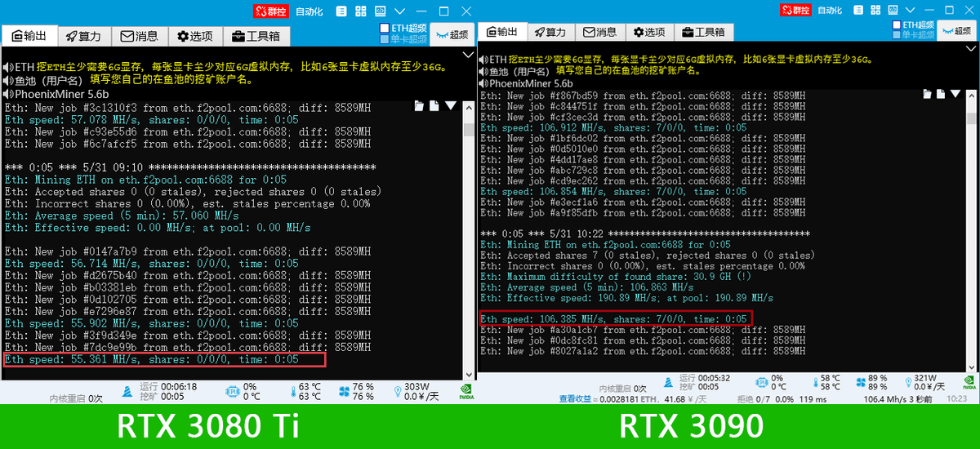The width and height of the screenshot is (980, 449).
Task: Click the CPU icon in RTX 3080 Ti status bar
Action: [231, 392]
